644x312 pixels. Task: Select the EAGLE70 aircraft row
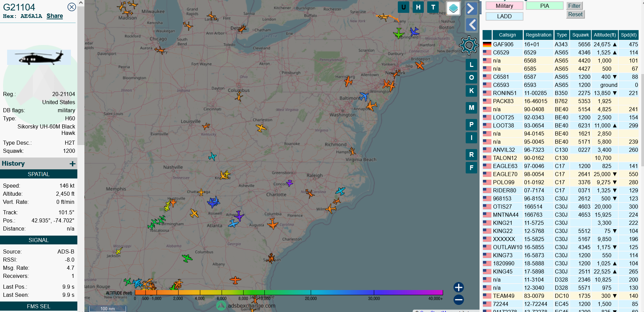561,174
